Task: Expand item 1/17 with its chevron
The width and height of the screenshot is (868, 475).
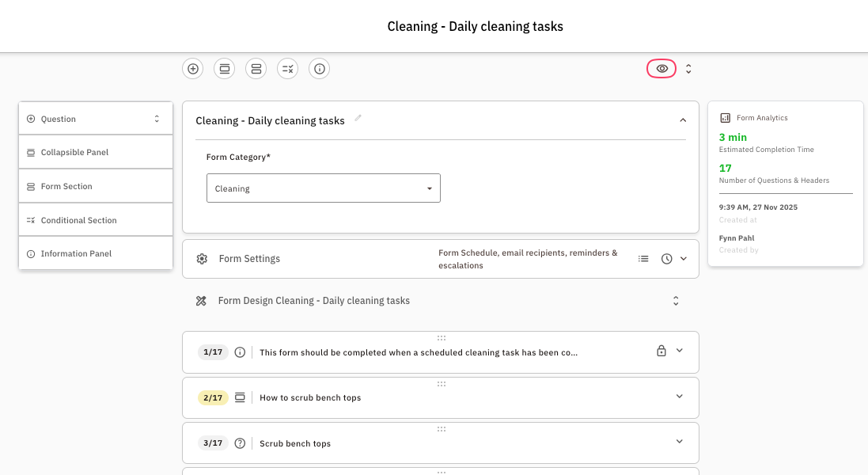Action: (x=679, y=351)
